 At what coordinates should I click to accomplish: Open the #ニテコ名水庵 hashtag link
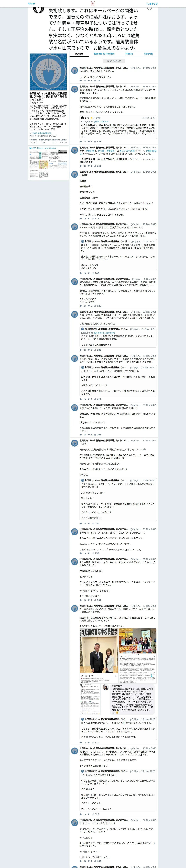click(128, 151)
